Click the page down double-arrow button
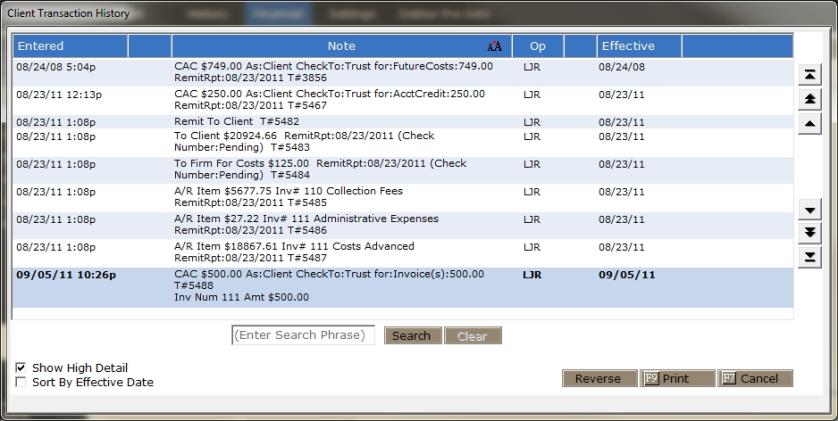Screen dimensions: 838x421 pos(810,234)
